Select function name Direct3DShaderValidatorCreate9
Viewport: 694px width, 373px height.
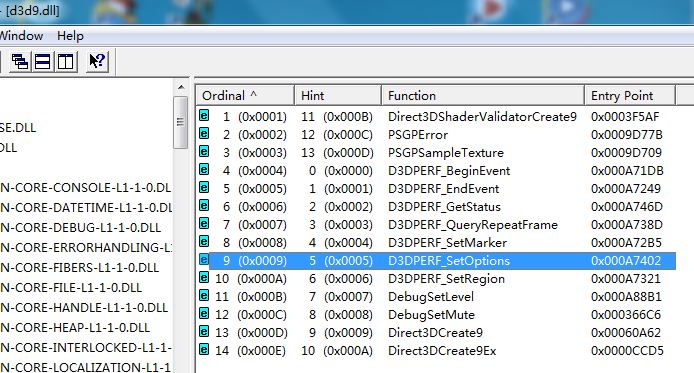pyautogui.click(x=482, y=117)
